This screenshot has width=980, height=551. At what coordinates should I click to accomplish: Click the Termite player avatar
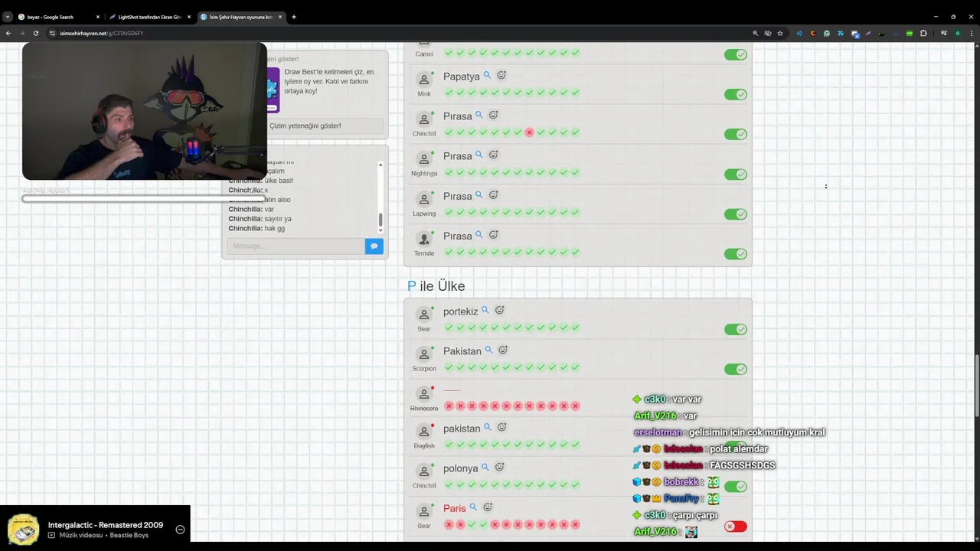(x=424, y=239)
